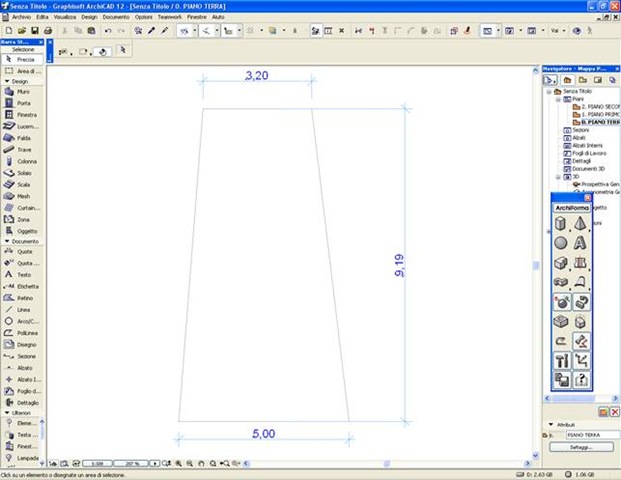
Task: Open the Archivio menu
Action: coord(21,17)
